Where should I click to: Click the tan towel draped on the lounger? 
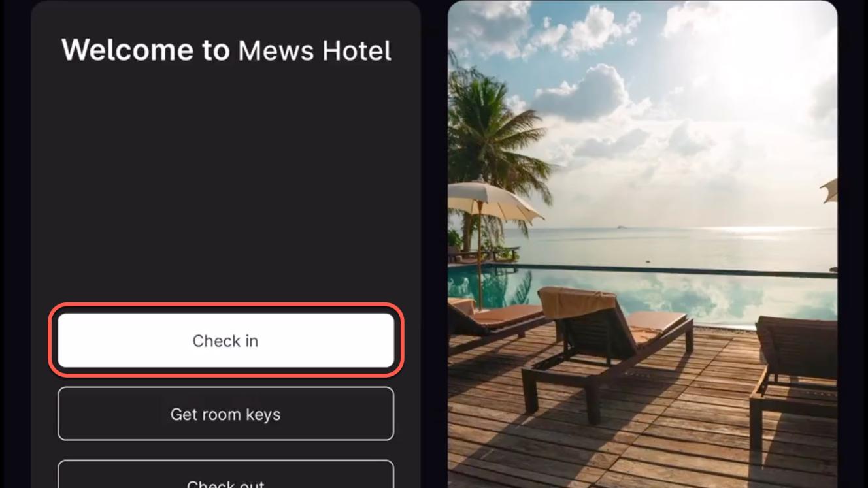[577, 302]
